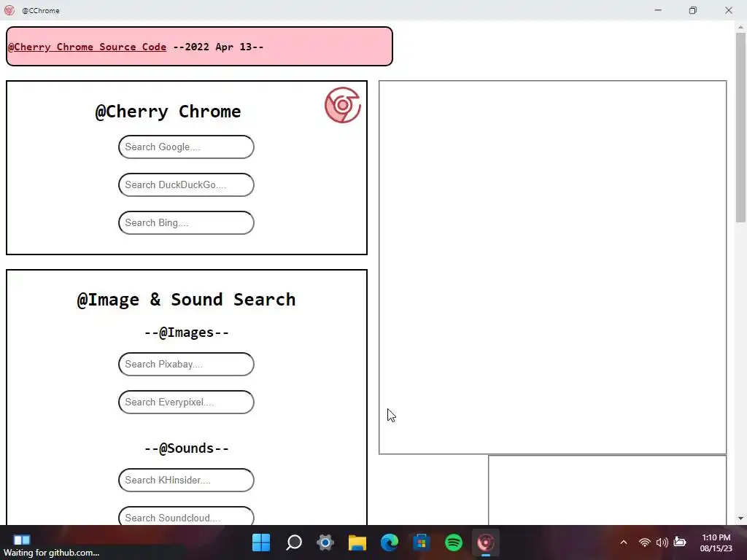Click the Cherry Chrome logo icon
This screenshot has width=747, height=560.
[x=343, y=105]
